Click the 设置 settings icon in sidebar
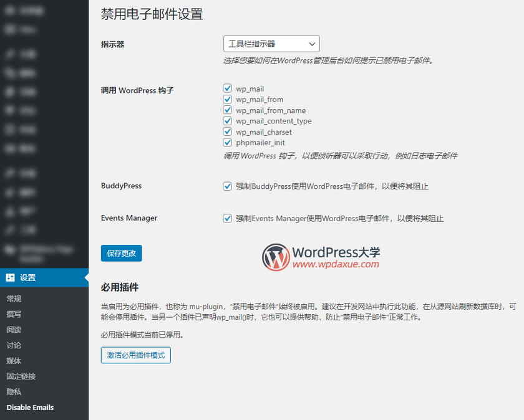The image size is (524, 420). click(x=11, y=278)
